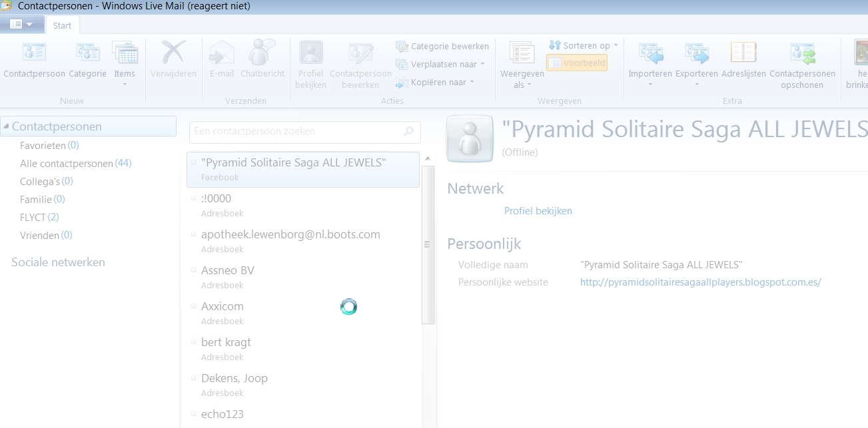The image size is (868, 428).
Task: Click the contact list scrollbar thumb
Action: pyautogui.click(x=428, y=244)
